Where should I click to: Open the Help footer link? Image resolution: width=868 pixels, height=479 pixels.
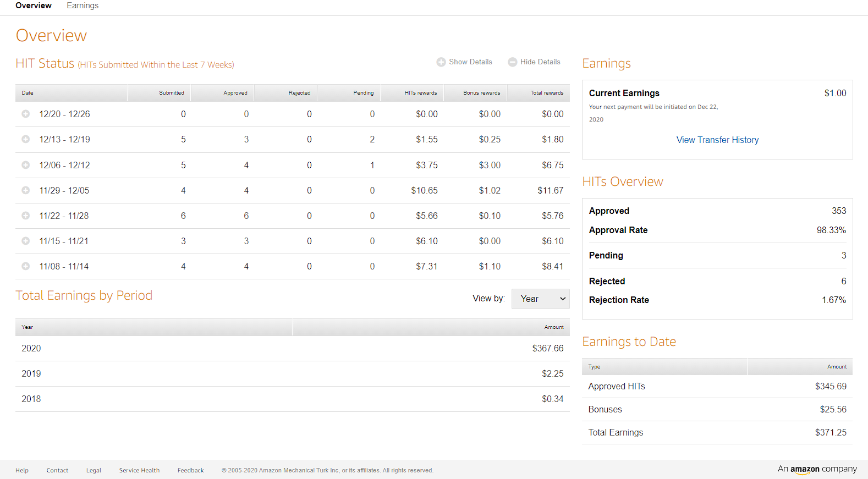[22, 470]
